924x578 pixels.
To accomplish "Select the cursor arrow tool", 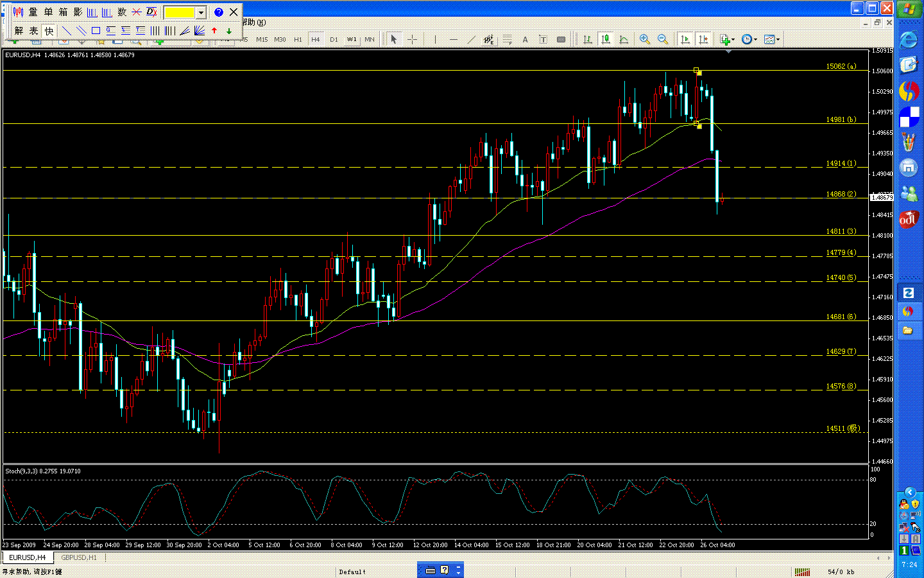I will coord(394,39).
